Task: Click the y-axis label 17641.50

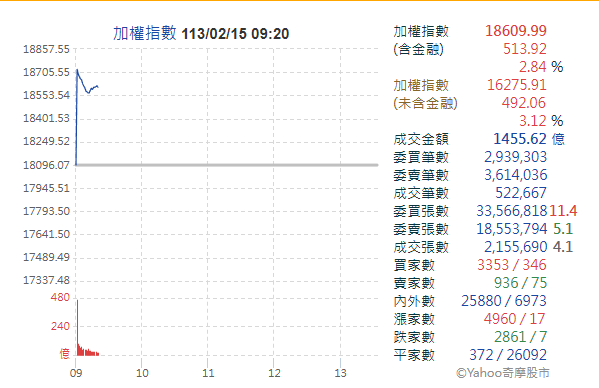Action: pyautogui.click(x=46, y=234)
